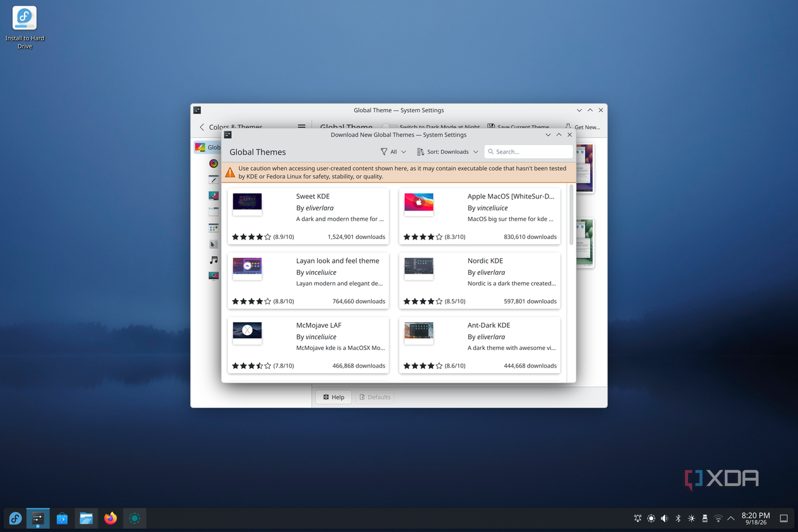Click Save Current Theme in Global Theme window
The image size is (798, 532).
tap(518, 127)
